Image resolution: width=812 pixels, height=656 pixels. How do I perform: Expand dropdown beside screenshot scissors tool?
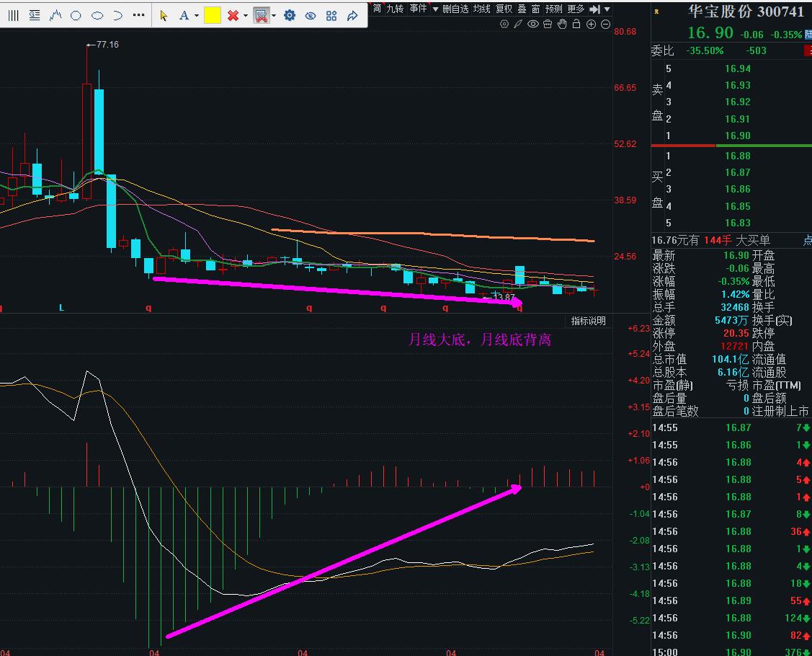(x=274, y=16)
